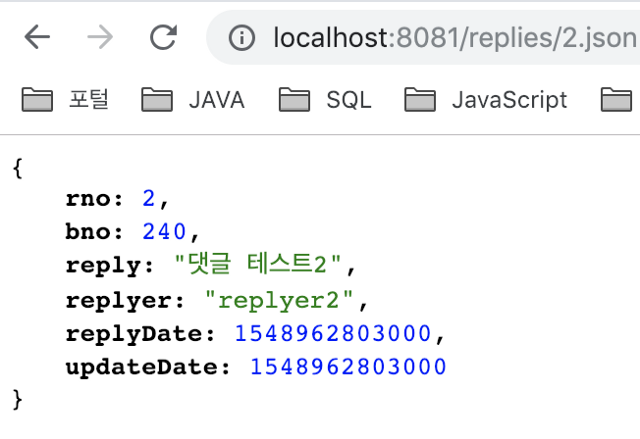Select the reply value "댓글 테스트2"

pyautogui.click(x=257, y=264)
